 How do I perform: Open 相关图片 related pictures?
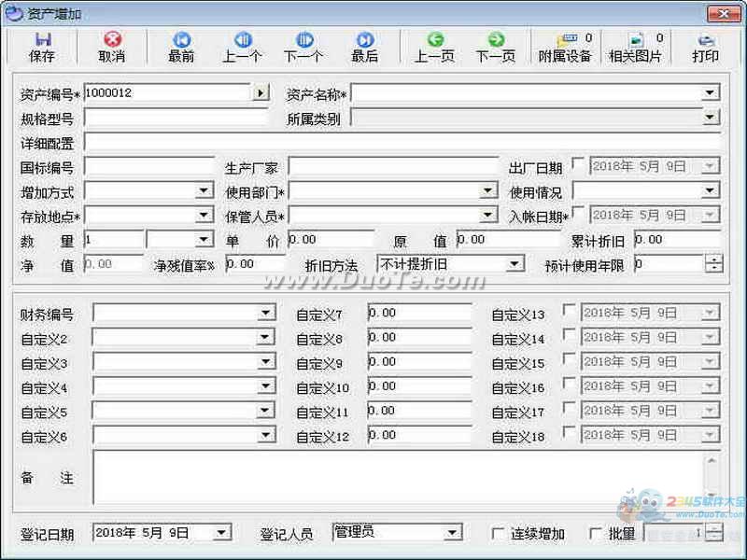point(636,46)
